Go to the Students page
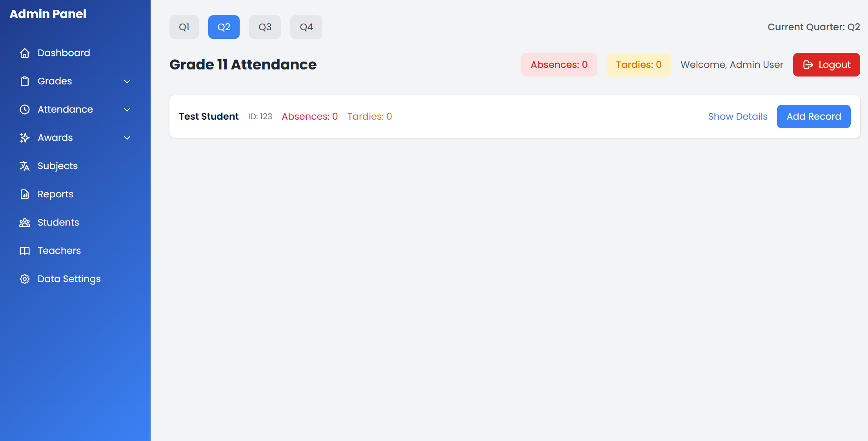The height and width of the screenshot is (441, 868). point(75,222)
